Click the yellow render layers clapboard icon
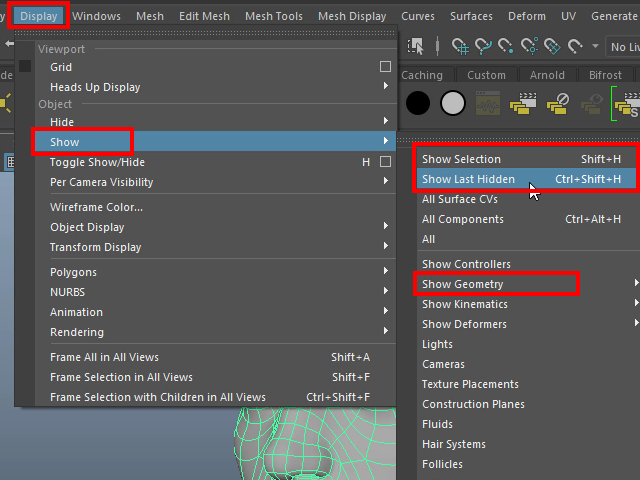The image size is (640, 480). (x=523, y=102)
